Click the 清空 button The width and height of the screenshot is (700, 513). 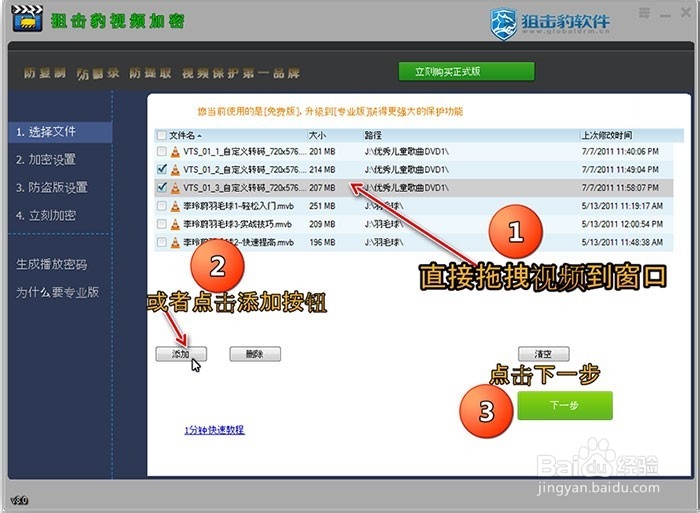point(544,354)
